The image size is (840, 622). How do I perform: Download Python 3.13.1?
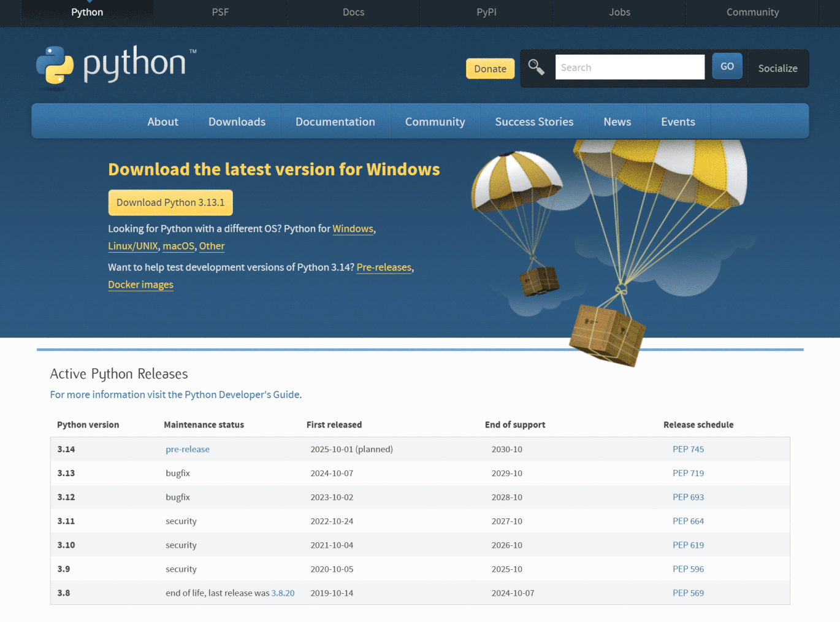pyautogui.click(x=170, y=202)
